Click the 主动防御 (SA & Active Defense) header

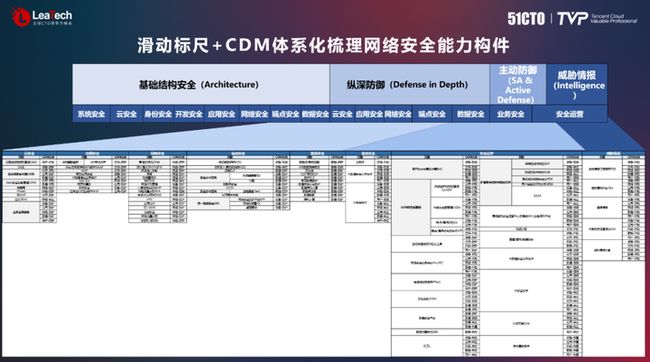pyautogui.click(x=518, y=84)
